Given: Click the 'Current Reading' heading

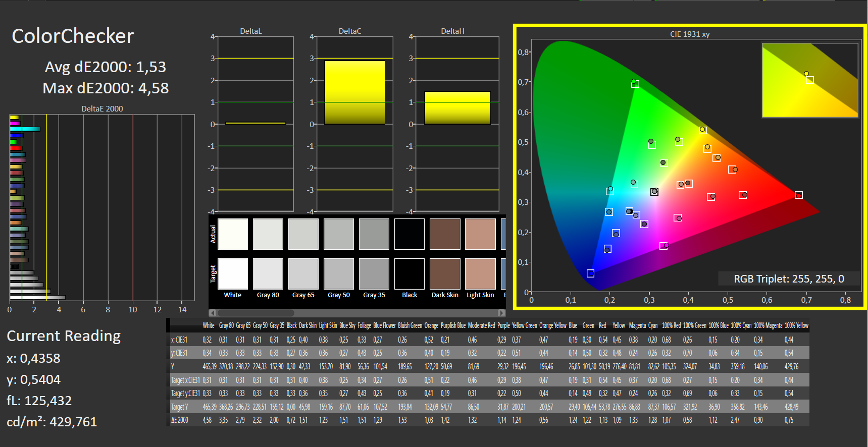Looking at the screenshot, I should [64, 336].
